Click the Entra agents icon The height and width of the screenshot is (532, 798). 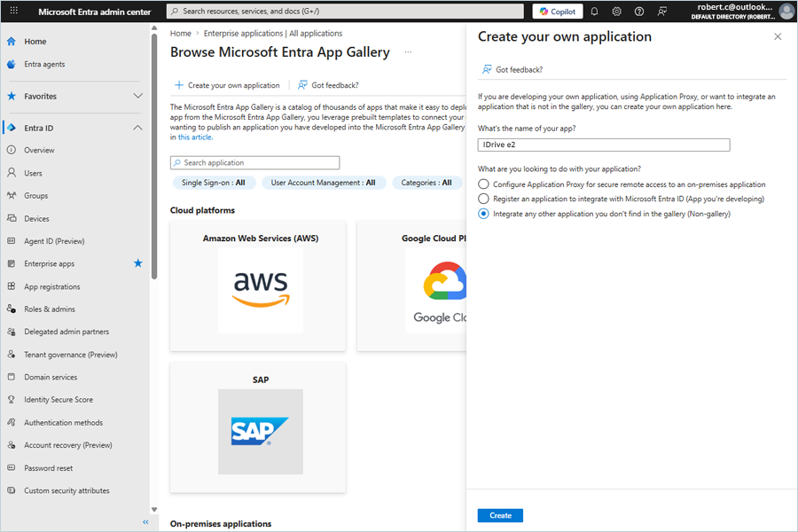(12, 64)
